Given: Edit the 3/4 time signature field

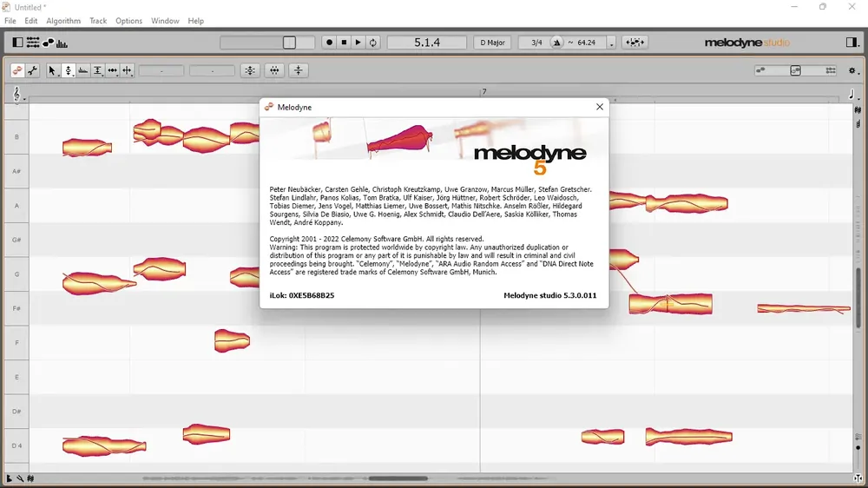Looking at the screenshot, I should point(536,42).
